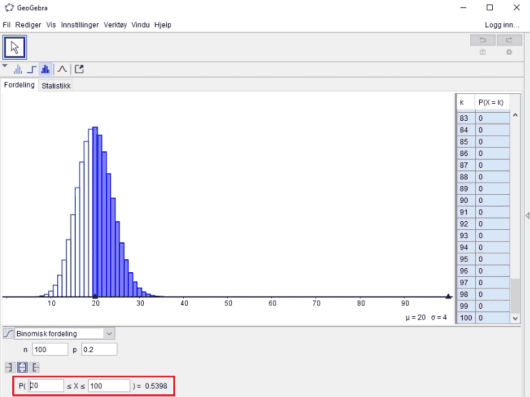Click the undo arrow button
The width and height of the screenshot is (530, 397).
483,40
